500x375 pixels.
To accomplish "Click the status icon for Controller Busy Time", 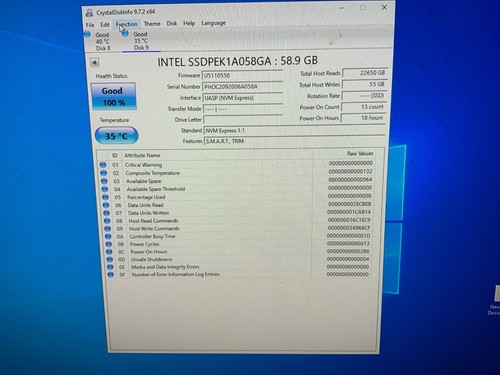I will pos(108,236).
